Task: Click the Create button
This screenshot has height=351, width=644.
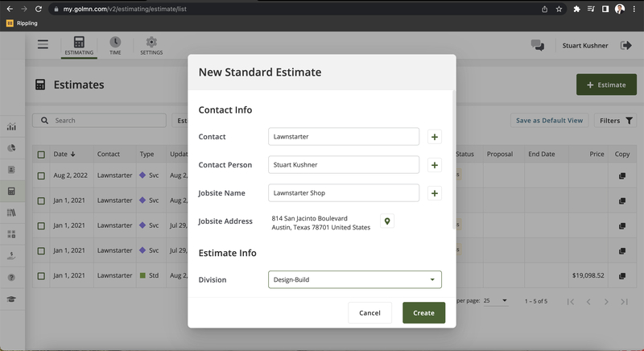Action: click(x=424, y=313)
